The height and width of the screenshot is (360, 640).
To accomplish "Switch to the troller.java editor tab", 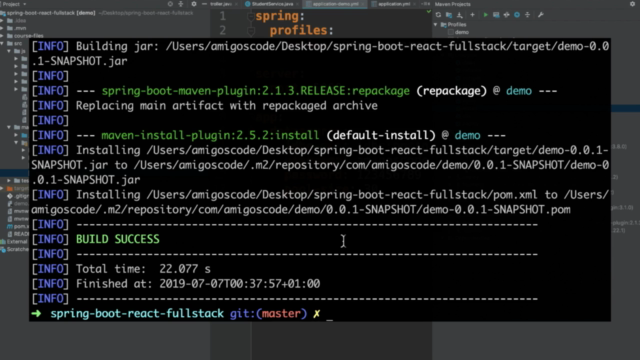I will 221,4.
